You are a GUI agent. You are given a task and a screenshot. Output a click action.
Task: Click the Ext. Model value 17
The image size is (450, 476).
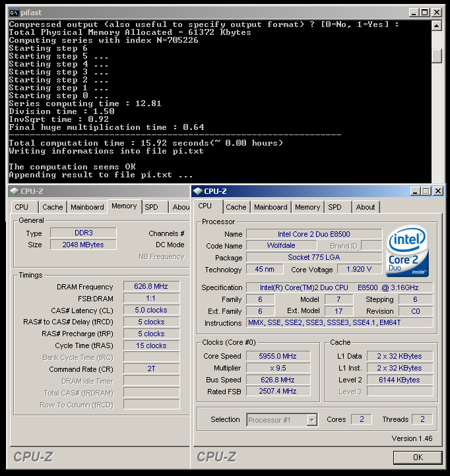click(x=338, y=311)
